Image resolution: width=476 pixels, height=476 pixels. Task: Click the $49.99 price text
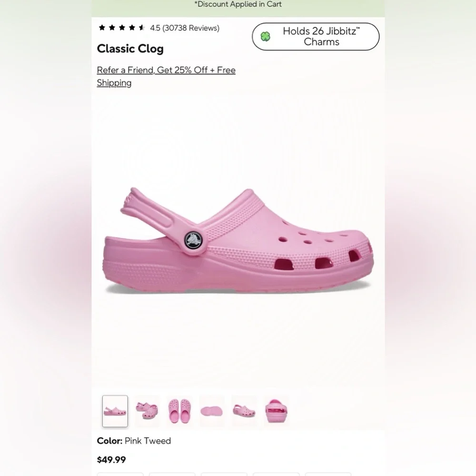111,460
